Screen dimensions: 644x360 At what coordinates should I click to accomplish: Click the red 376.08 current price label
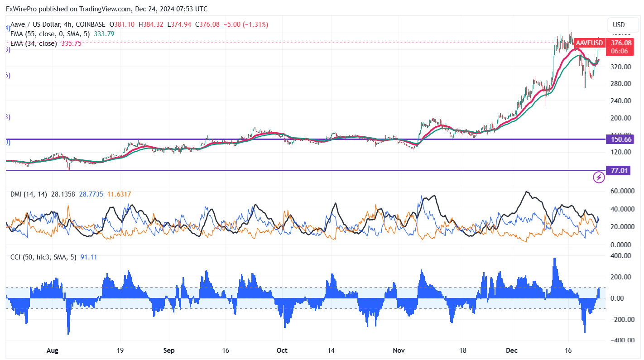tap(621, 43)
